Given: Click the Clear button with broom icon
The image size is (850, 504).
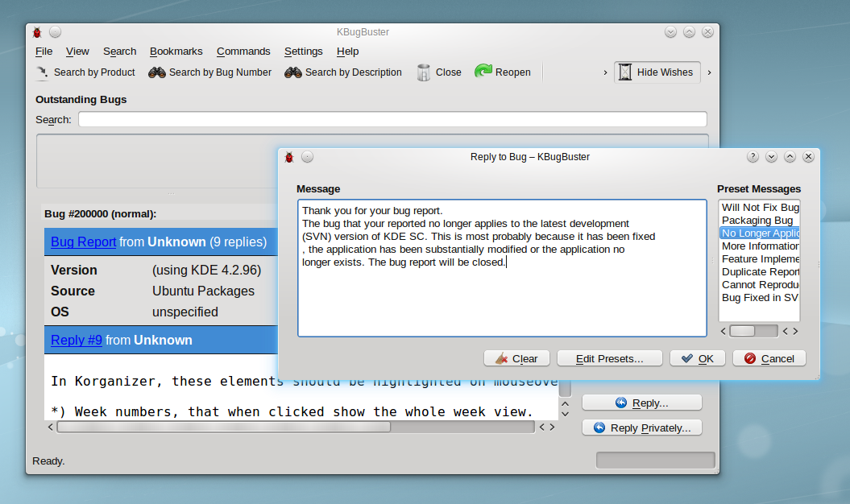Looking at the screenshot, I should pos(516,358).
